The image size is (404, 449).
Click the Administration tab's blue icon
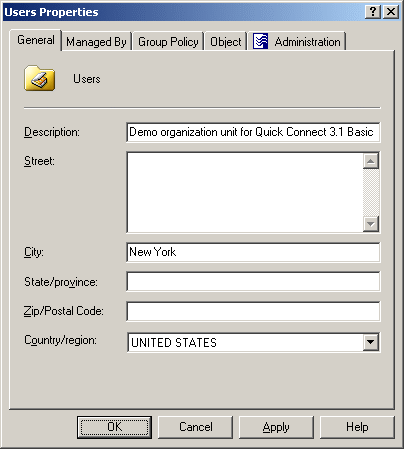point(260,41)
